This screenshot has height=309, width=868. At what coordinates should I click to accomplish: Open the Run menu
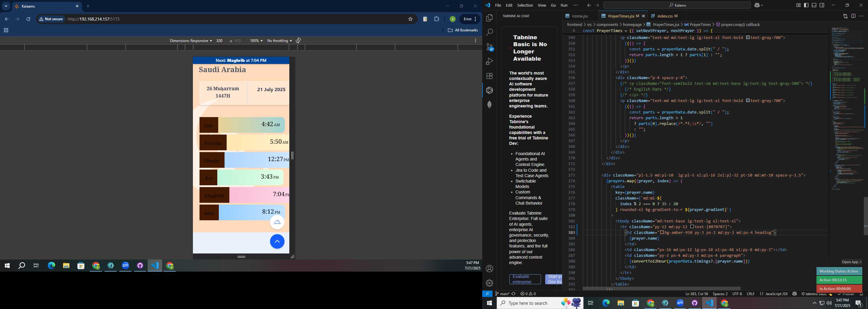pyautogui.click(x=564, y=5)
